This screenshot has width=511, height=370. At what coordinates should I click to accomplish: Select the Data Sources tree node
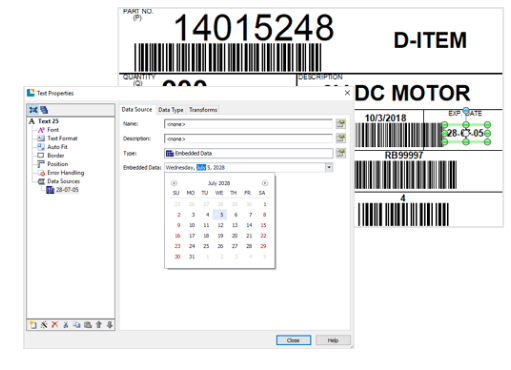pos(63,181)
